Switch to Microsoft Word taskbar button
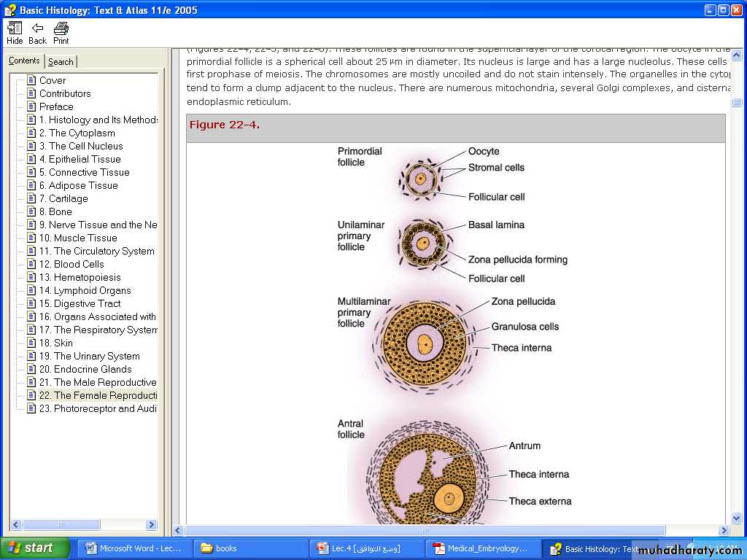747x560 pixels. coord(134,548)
